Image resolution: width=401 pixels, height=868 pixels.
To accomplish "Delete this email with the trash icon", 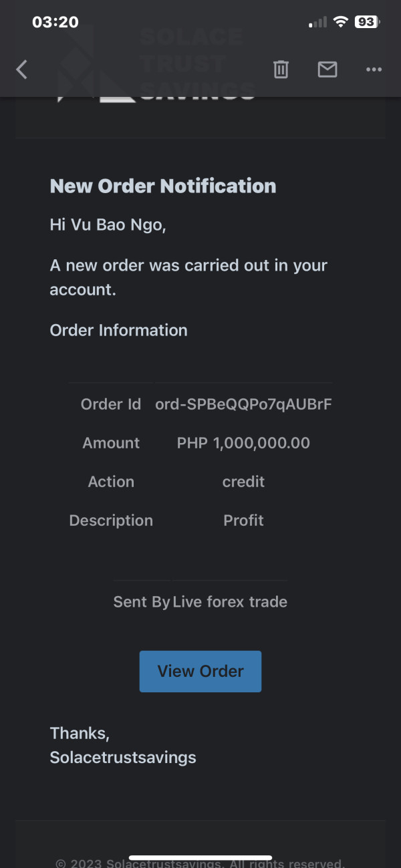I will 281,69.
